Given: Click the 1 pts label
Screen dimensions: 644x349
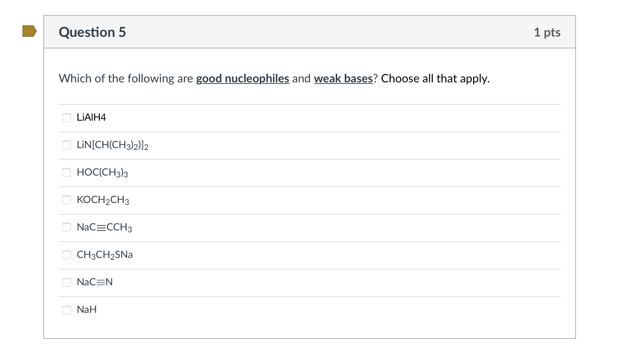Looking at the screenshot, I should (x=547, y=32).
